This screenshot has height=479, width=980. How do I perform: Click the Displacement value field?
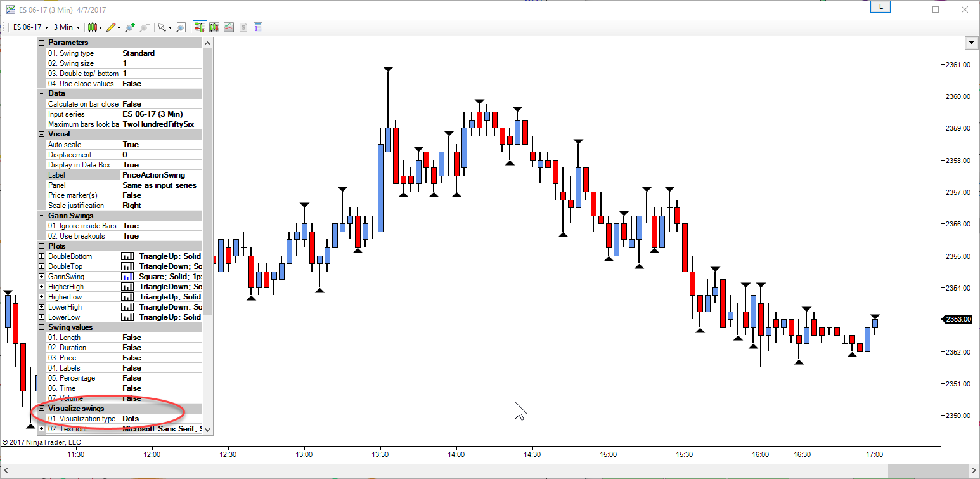tap(162, 155)
